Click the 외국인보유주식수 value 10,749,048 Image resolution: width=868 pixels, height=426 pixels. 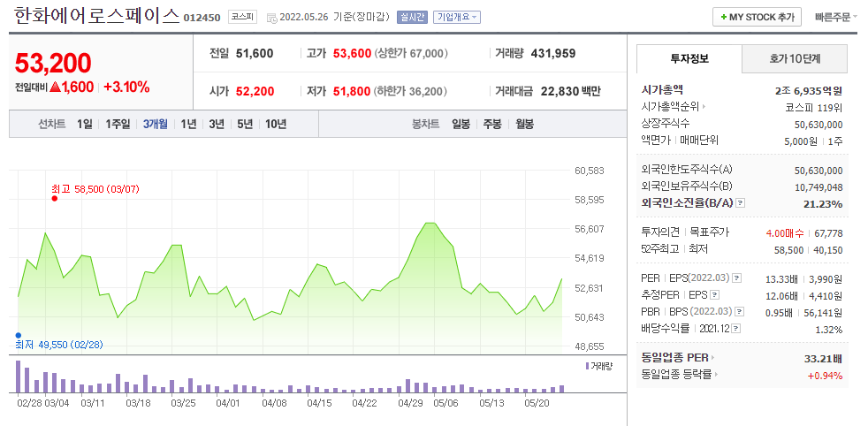pos(819,187)
